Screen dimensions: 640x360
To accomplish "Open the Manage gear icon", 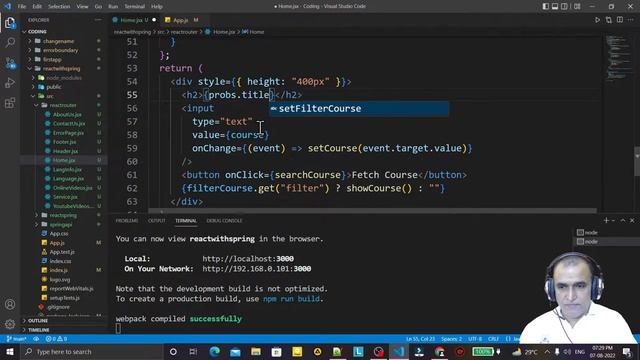I will (10, 324).
